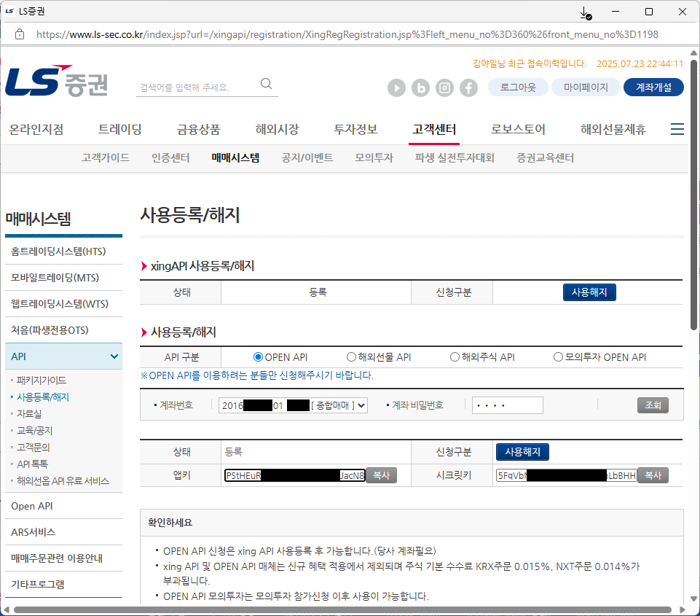Collapse the API sidebar section
Screen dimensions: 700x616
[x=114, y=356]
